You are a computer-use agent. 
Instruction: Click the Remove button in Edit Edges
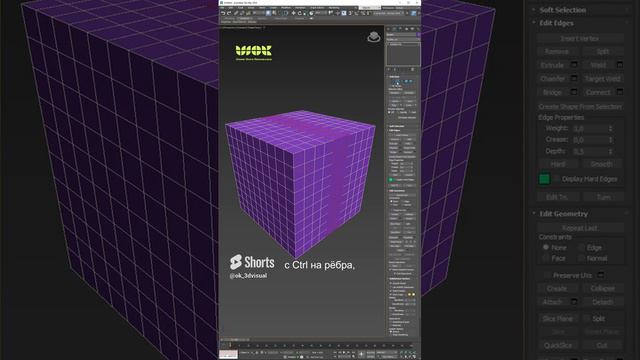(x=557, y=51)
